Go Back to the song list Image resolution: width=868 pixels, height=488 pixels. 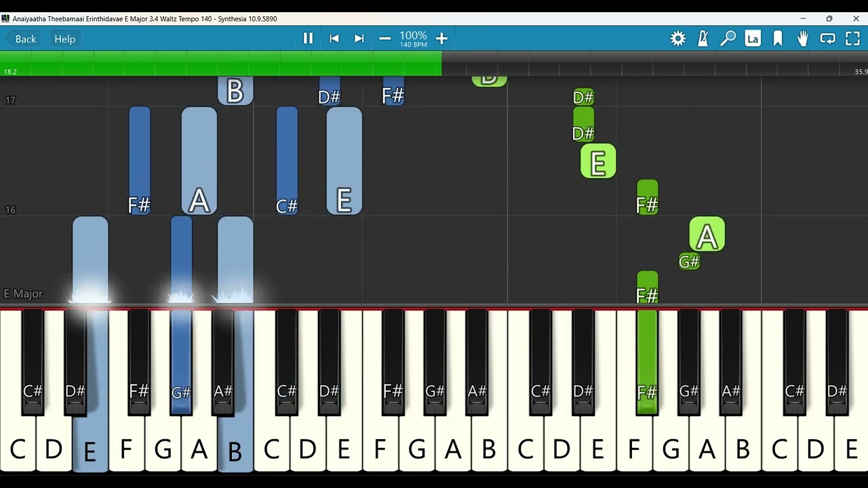point(22,39)
